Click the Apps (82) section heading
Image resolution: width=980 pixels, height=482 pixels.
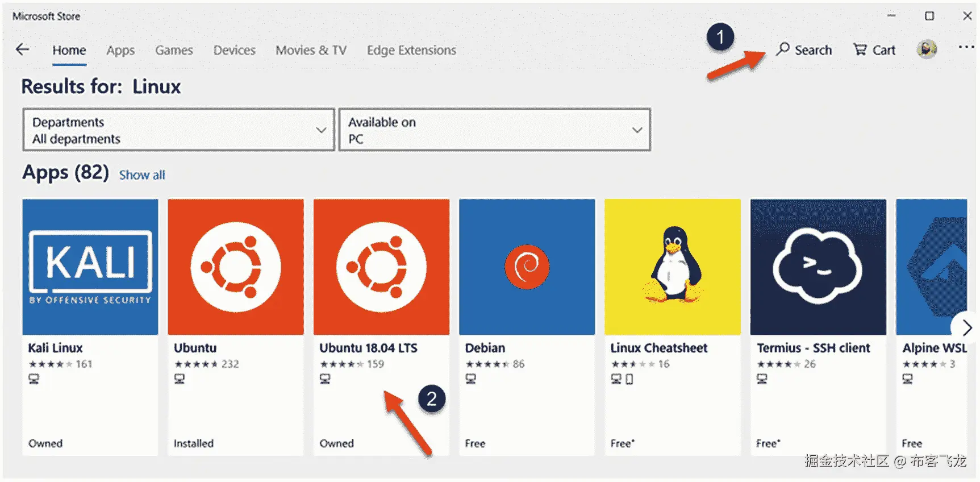pos(66,172)
